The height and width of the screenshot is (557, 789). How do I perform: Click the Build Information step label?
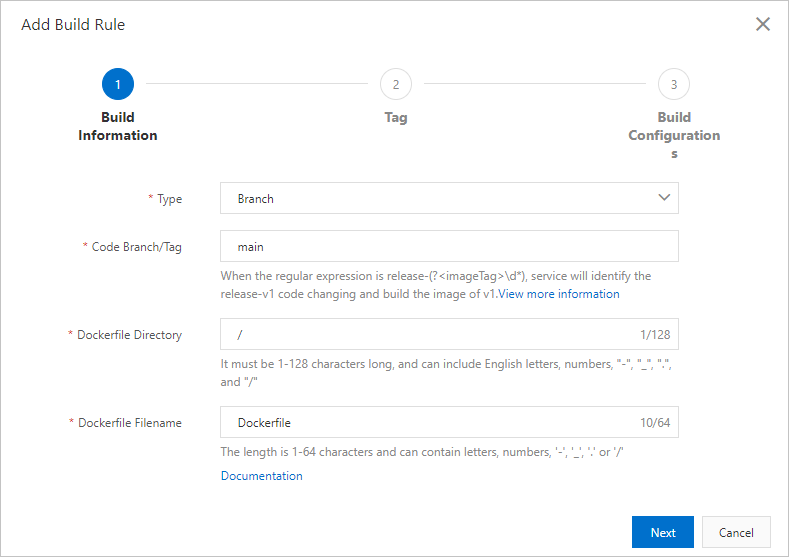click(x=118, y=126)
